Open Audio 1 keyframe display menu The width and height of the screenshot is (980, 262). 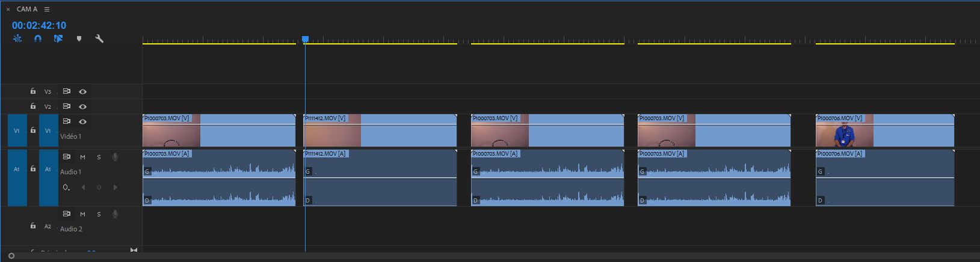pos(66,187)
